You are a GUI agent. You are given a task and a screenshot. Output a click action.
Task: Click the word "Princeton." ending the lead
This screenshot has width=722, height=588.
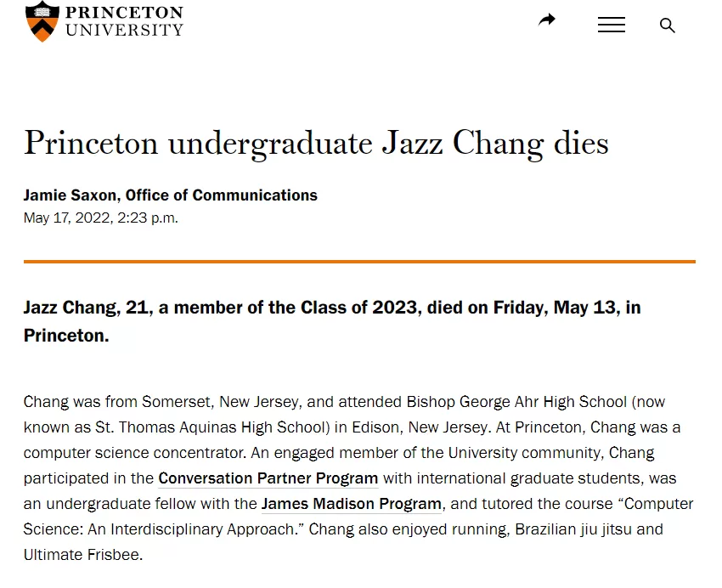point(66,336)
